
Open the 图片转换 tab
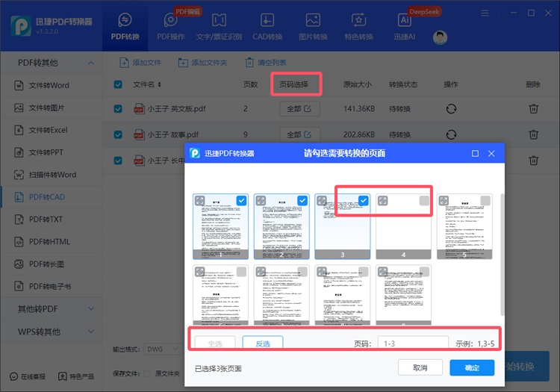313,26
